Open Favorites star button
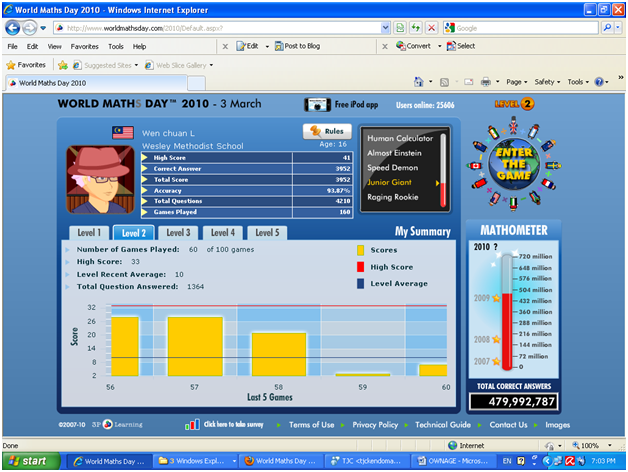628x472 pixels. 26,65
